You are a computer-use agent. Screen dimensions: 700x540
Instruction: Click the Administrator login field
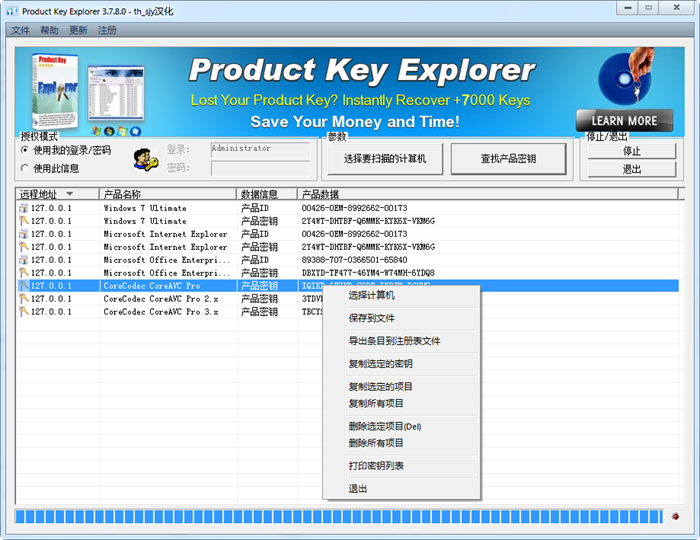click(x=261, y=150)
